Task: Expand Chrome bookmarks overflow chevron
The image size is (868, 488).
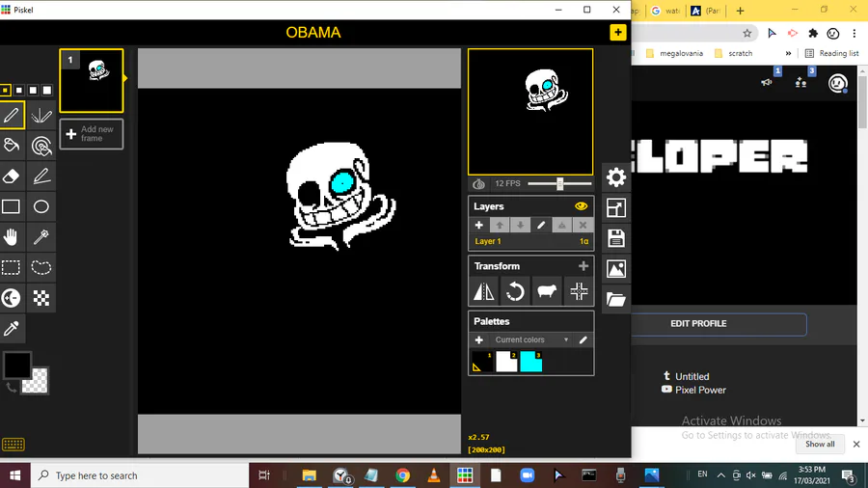Action: point(788,53)
